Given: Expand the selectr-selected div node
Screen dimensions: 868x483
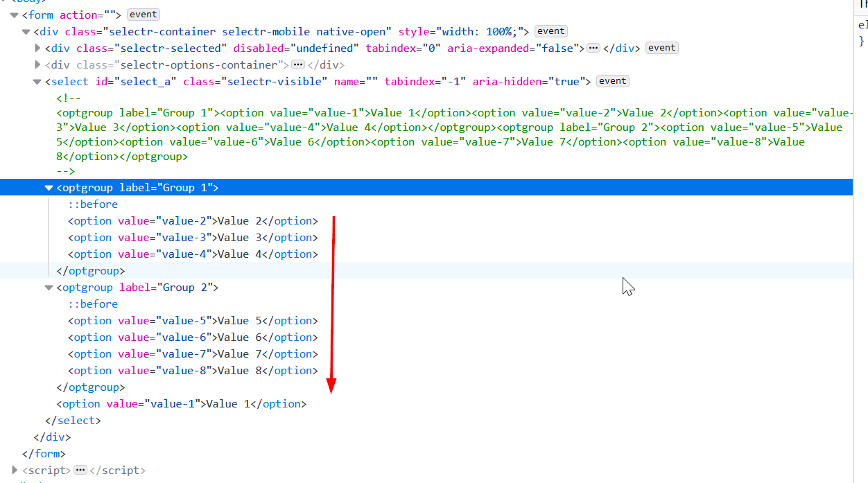Looking at the screenshot, I should click(x=37, y=48).
